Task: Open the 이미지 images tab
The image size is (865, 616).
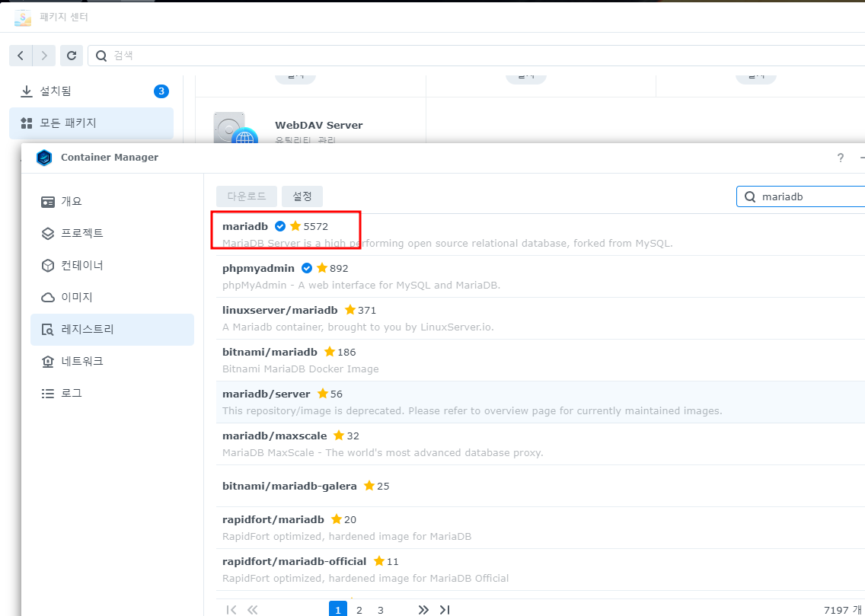Action: point(112,298)
